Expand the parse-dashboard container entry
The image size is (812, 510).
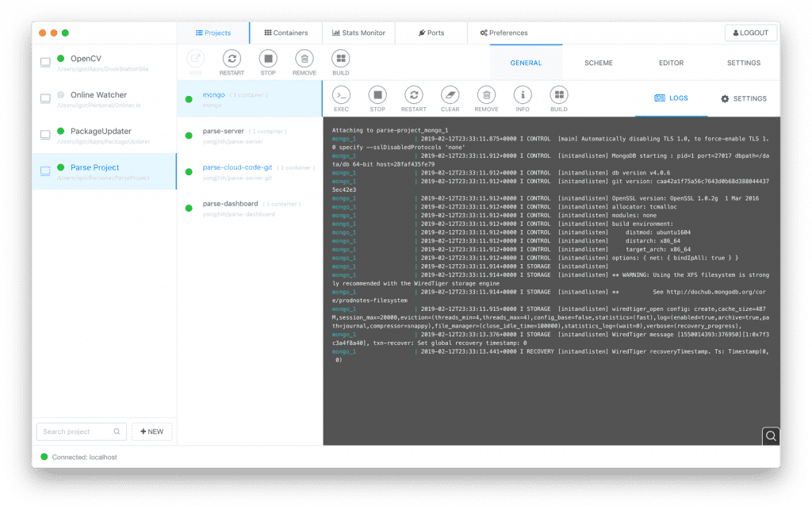[229, 204]
